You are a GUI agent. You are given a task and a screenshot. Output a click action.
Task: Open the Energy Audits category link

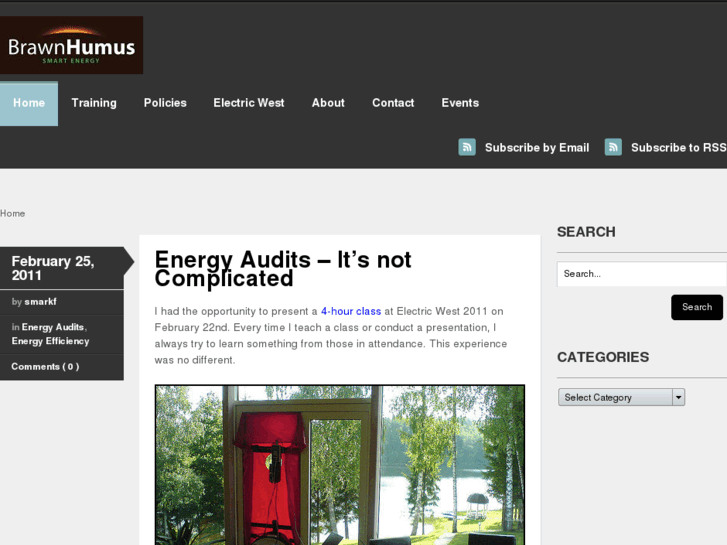click(x=53, y=327)
